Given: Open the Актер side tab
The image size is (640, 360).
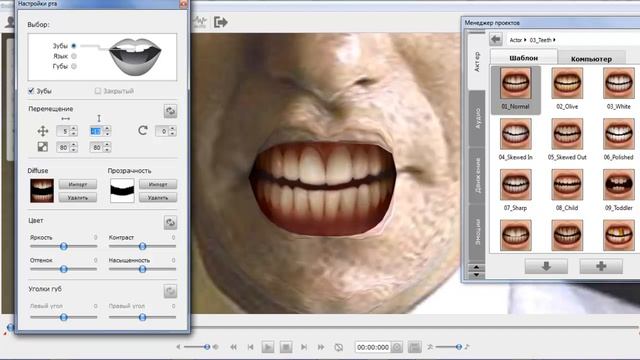Looking at the screenshot, I should click(x=477, y=62).
